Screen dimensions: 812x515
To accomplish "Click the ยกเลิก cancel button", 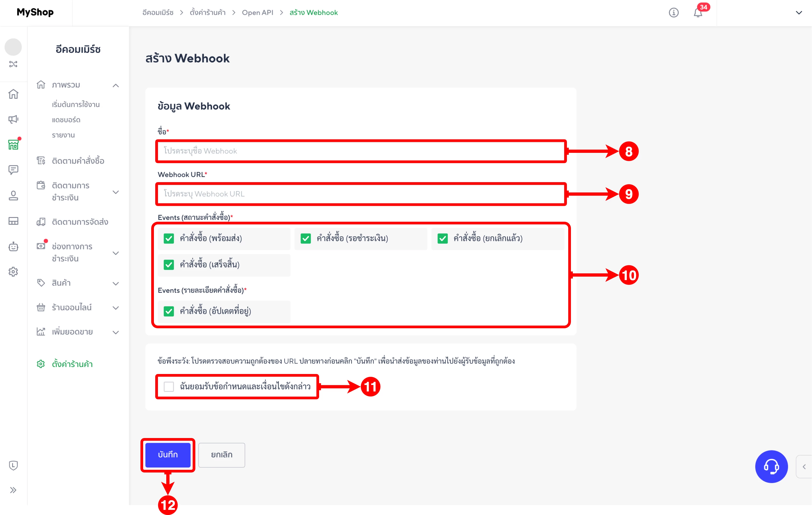I will [x=221, y=455].
